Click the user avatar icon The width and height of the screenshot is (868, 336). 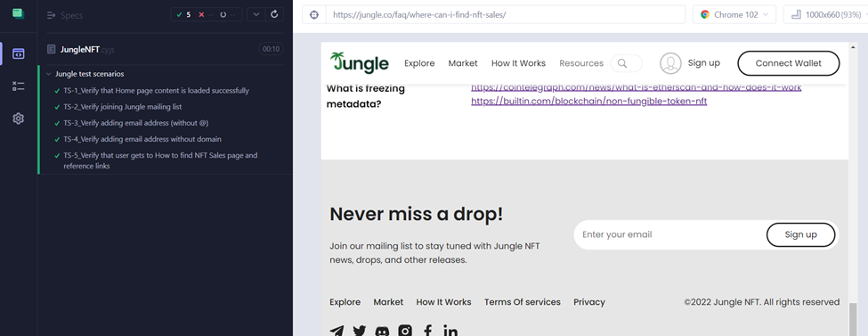670,63
